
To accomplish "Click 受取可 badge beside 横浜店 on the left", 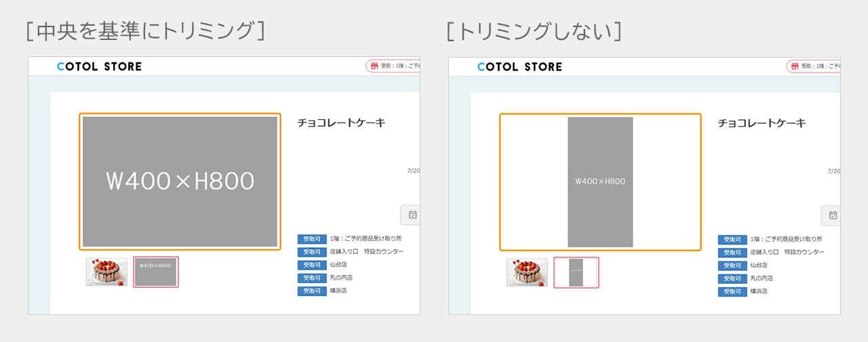I will [x=312, y=291].
